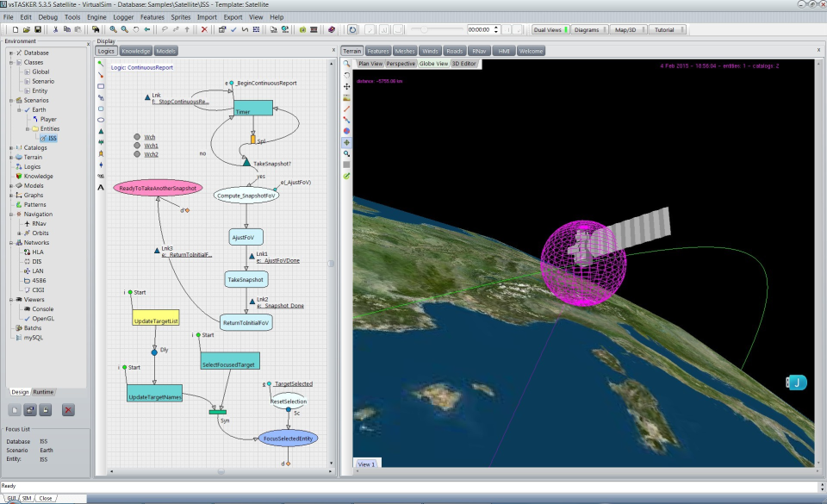This screenshot has width=827, height=504.
Task: Click the blue refresh toolbar icon
Action: coord(352,29)
